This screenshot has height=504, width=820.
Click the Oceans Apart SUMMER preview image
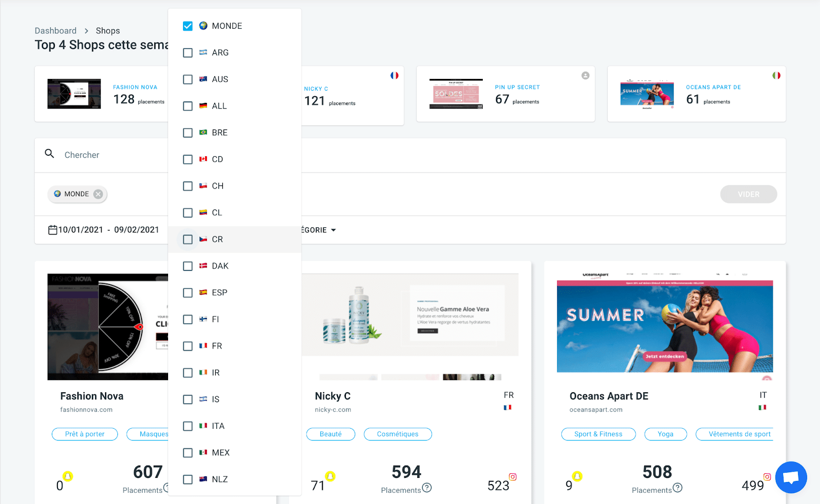[665, 326]
